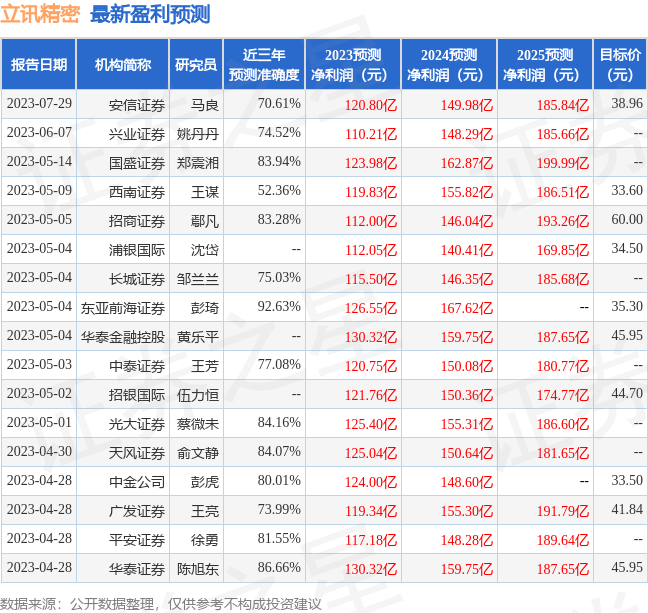The image size is (648, 613).
Task: Click the 东亚前海证券 institution cell
Action: click(x=123, y=308)
